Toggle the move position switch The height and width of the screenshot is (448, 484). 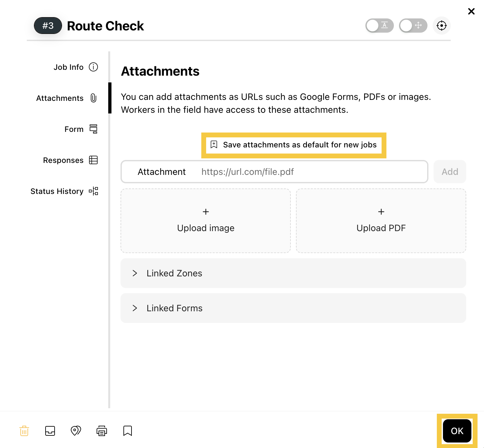pyautogui.click(x=413, y=26)
